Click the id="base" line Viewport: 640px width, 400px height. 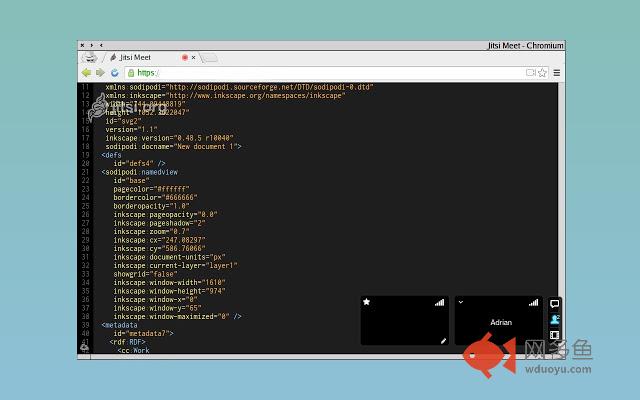click(131, 180)
